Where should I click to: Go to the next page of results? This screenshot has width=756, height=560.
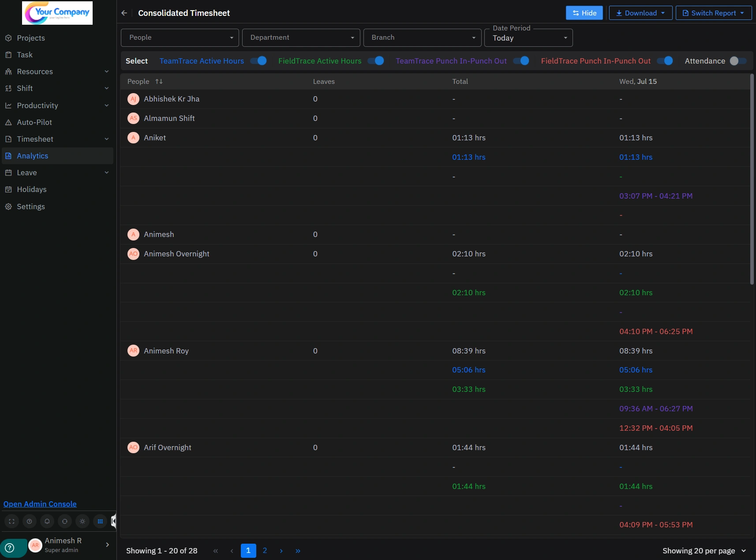[281, 551]
